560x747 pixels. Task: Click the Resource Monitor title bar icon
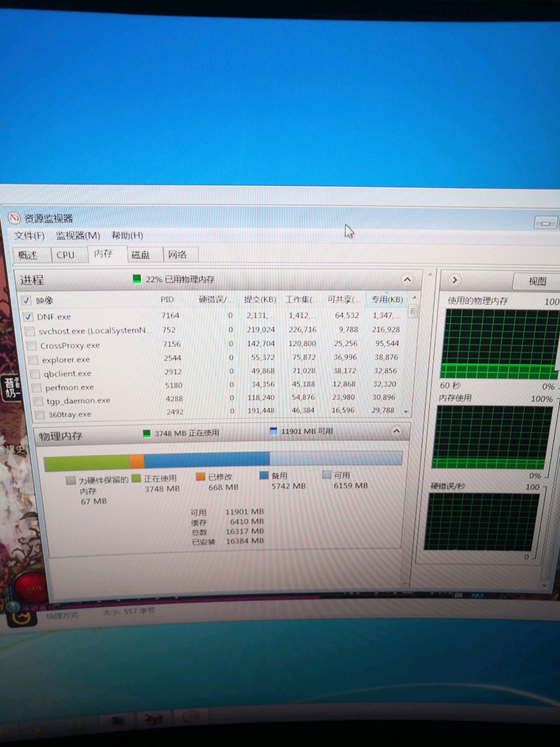[14, 218]
